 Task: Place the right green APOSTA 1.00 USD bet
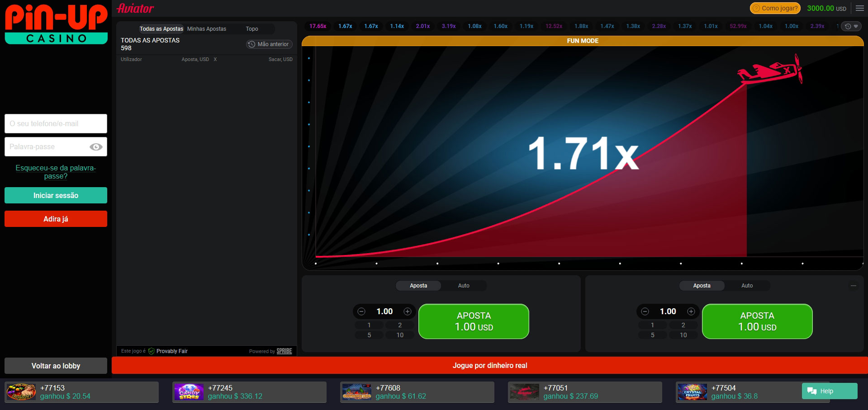click(757, 321)
